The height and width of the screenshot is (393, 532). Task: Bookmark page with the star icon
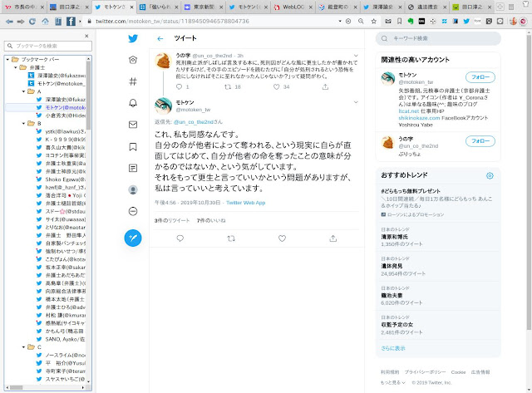click(x=373, y=22)
